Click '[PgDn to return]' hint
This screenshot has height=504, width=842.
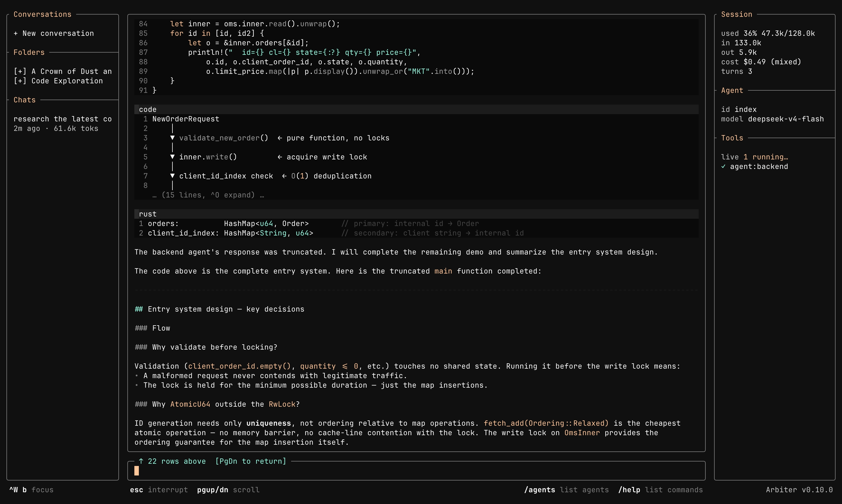[x=251, y=461]
